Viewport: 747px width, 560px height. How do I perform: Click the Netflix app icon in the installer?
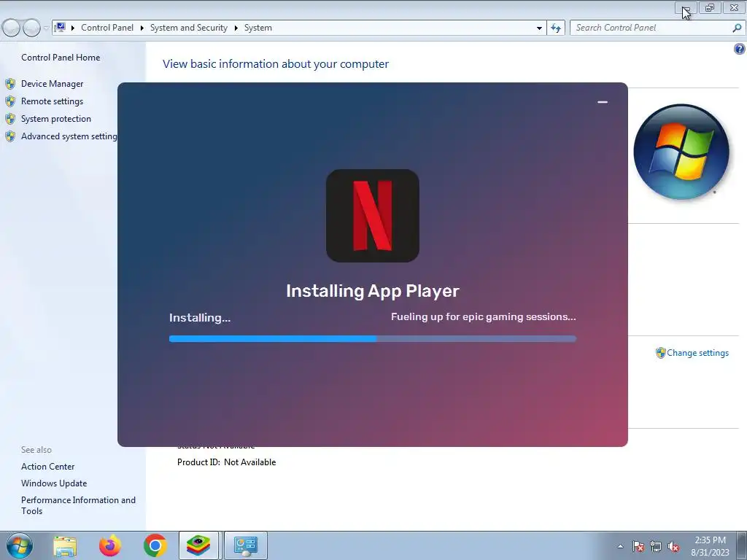pyautogui.click(x=373, y=216)
